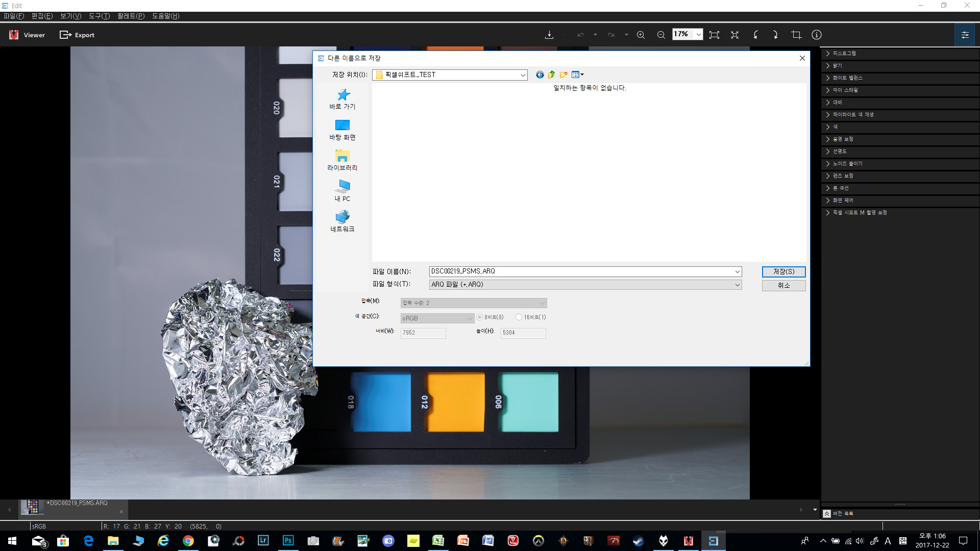
Task: Rotate the image counterclockwise
Action: (x=755, y=35)
